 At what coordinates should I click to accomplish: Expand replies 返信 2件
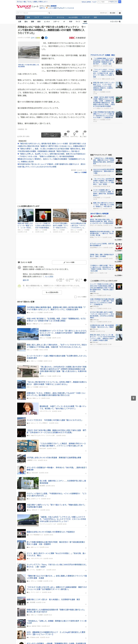(26, 280)
